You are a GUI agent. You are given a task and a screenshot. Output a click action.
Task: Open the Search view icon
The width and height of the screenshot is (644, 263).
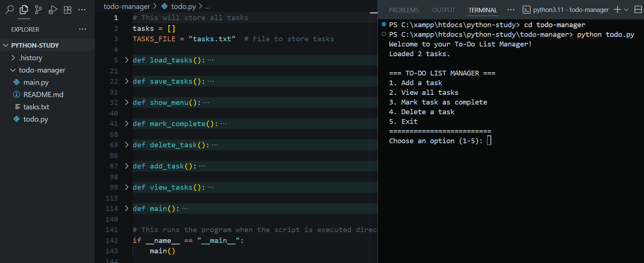click(10, 10)
